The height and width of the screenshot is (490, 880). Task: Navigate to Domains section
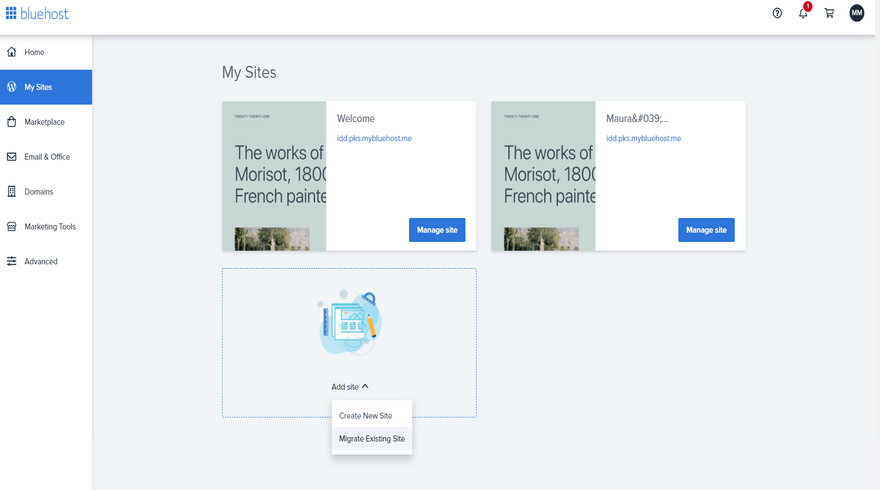coord(46,191)
